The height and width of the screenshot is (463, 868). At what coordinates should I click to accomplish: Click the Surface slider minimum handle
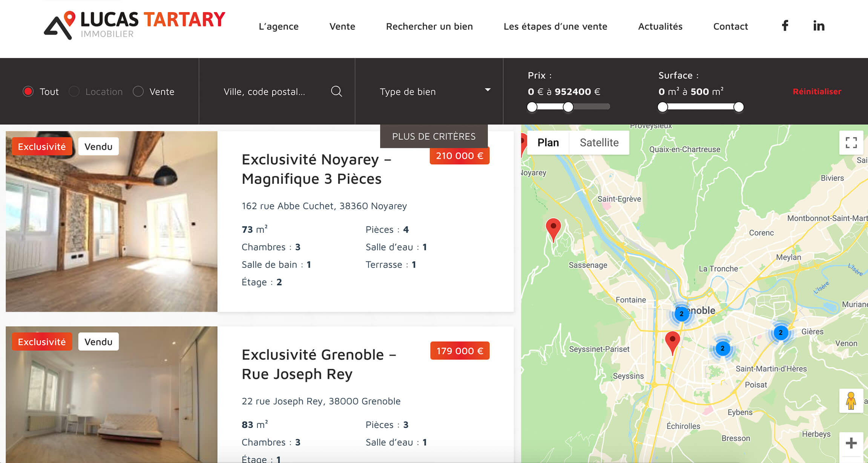coord(663,107)
